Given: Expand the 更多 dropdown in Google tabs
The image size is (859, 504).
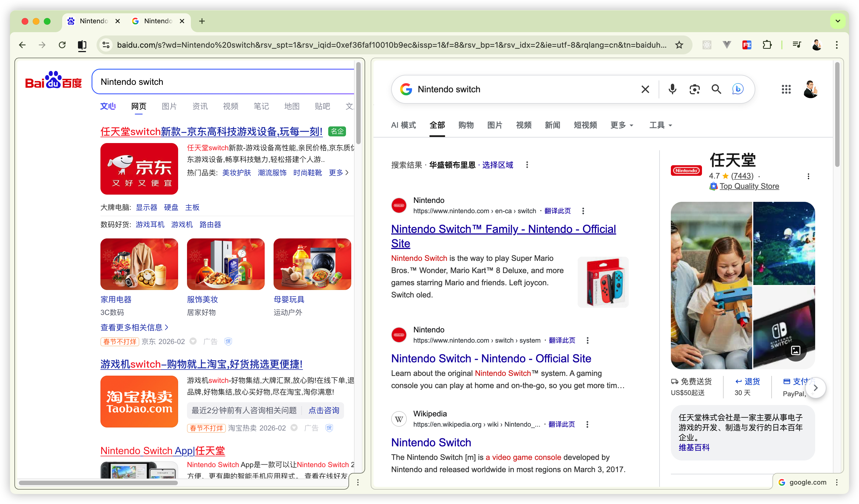Looking at the screenshot, I should point(622,125).
